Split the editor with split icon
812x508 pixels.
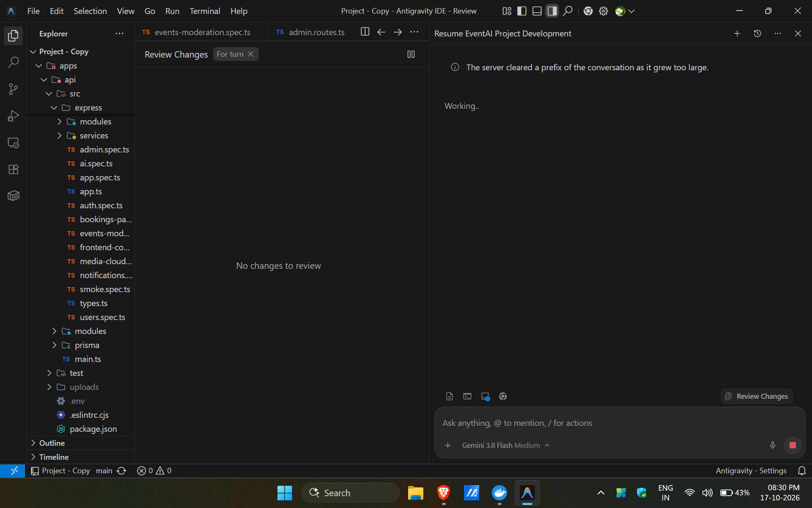[x=365, y=32]
